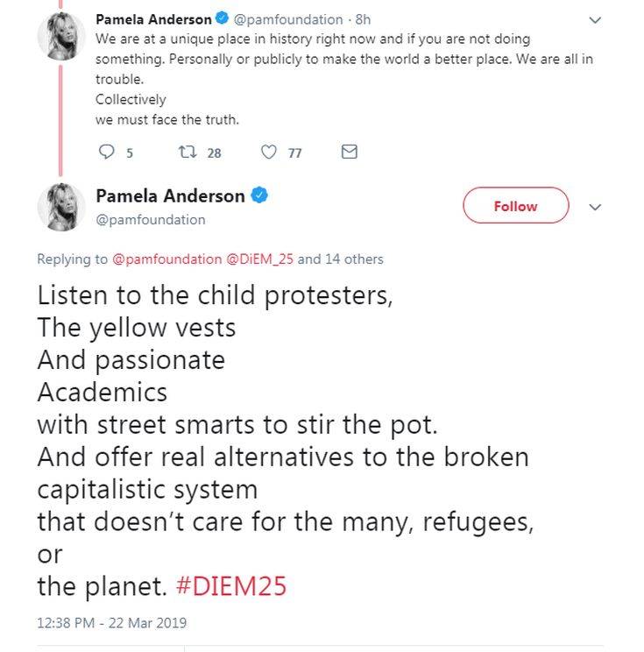The image size is (644, 652).
Task: Click the envelope direct message icon
Action: pyautogui.click(x=348, y=152)
